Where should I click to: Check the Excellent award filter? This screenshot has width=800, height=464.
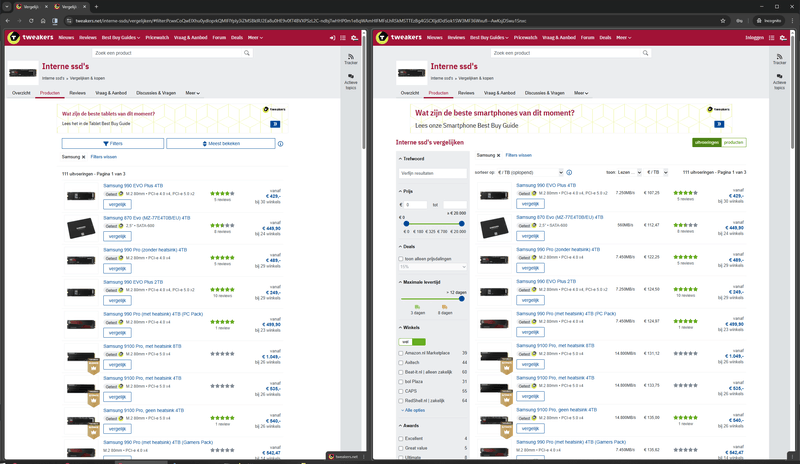pyautogui.click(x=401, y=438)
